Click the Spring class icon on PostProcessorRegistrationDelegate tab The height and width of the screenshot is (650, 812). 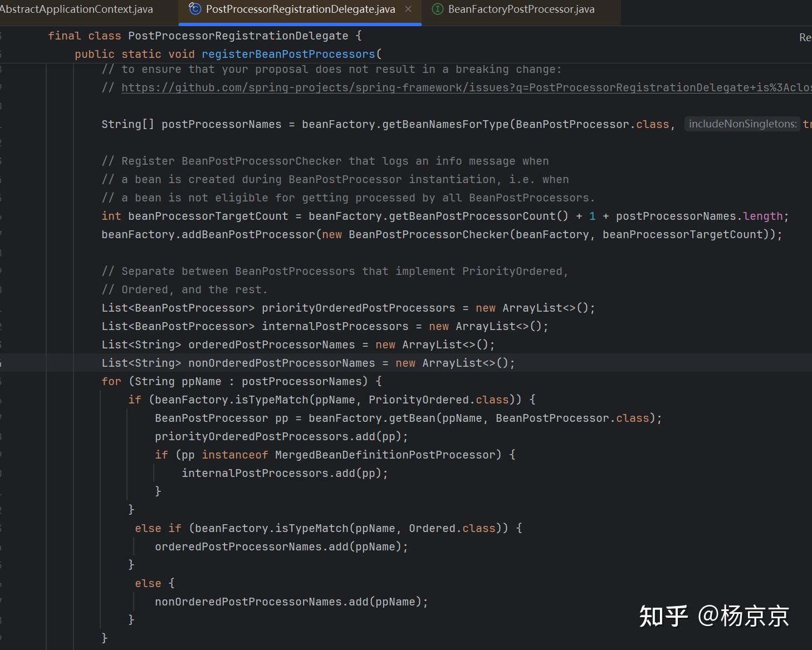(x=194, y=9)
